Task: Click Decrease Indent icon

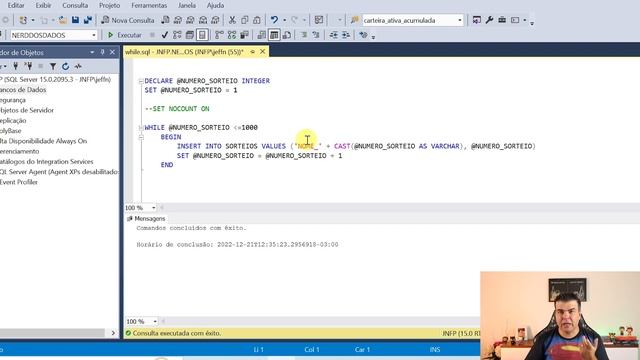Action: coord(334,35)
